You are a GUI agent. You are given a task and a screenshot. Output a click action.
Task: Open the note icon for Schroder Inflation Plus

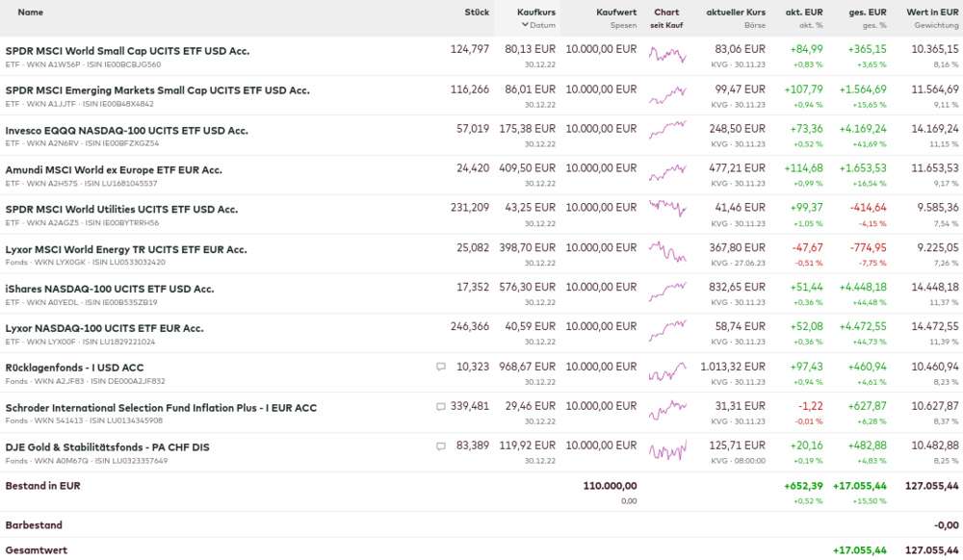point(441,407)
